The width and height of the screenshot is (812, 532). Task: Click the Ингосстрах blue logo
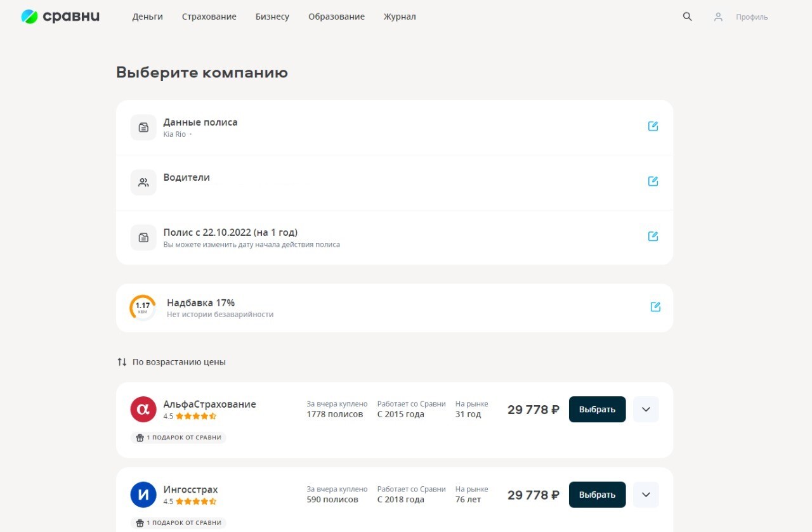[x=143, y=495]
